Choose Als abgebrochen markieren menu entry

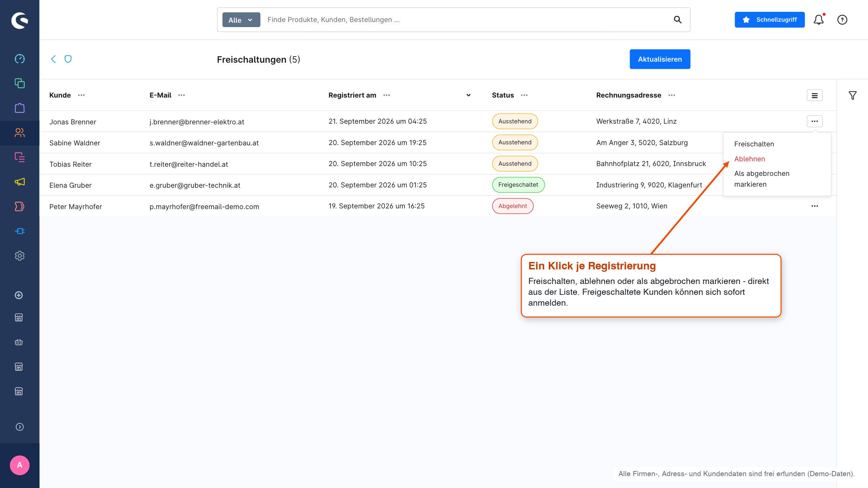762,179
